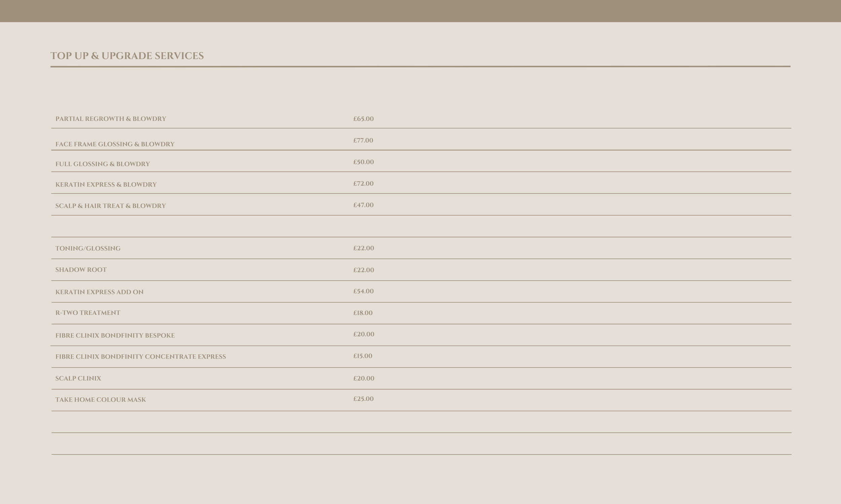The width and height of the screenshot is (841, 504).
Task: Click the Toning/Glossing add-on
Action: (88, 248)
